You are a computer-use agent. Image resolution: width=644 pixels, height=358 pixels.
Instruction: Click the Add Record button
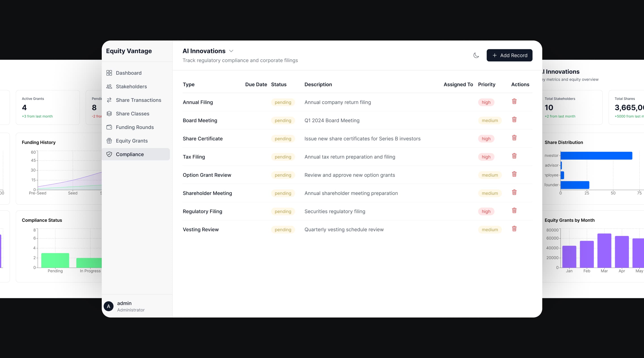click(509, 55)
